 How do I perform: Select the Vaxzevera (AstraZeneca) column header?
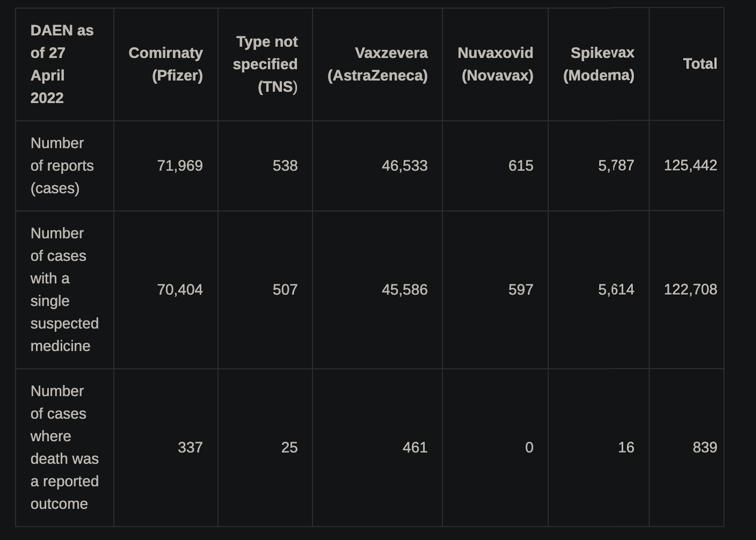click(x=377, y=64)
